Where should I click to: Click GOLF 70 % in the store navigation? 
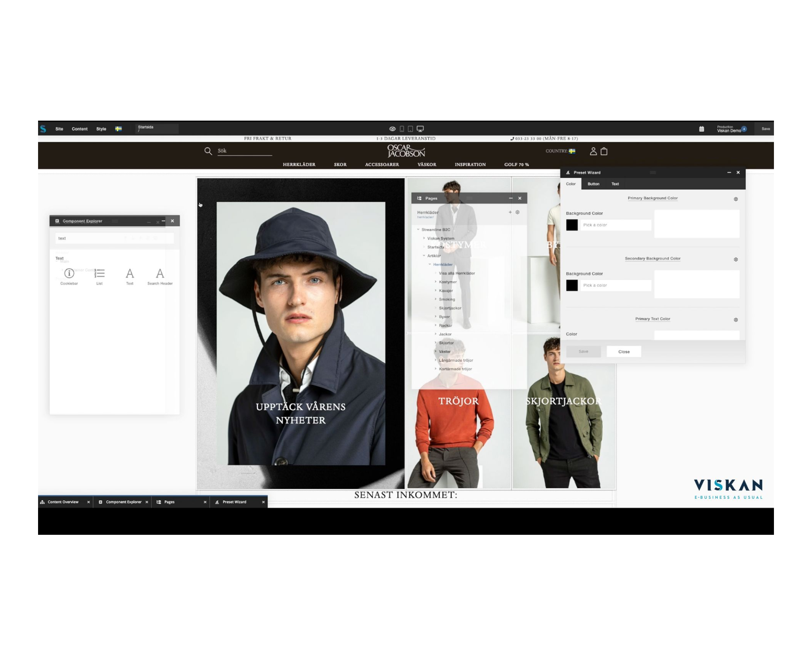[517, 165]
